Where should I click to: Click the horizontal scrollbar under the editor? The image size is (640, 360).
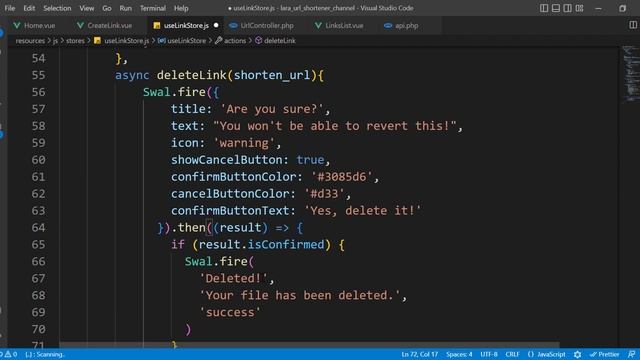(x=309, y=345)
